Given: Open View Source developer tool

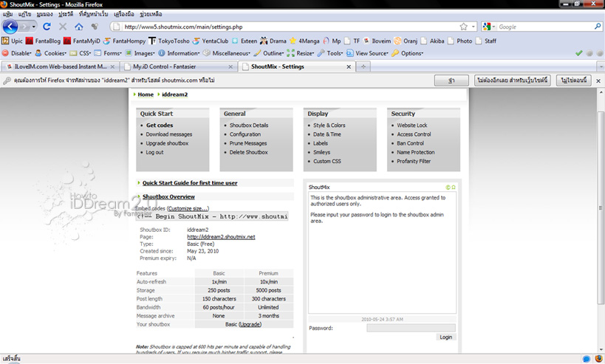Looking at the screenshot, I should point(367,53).
